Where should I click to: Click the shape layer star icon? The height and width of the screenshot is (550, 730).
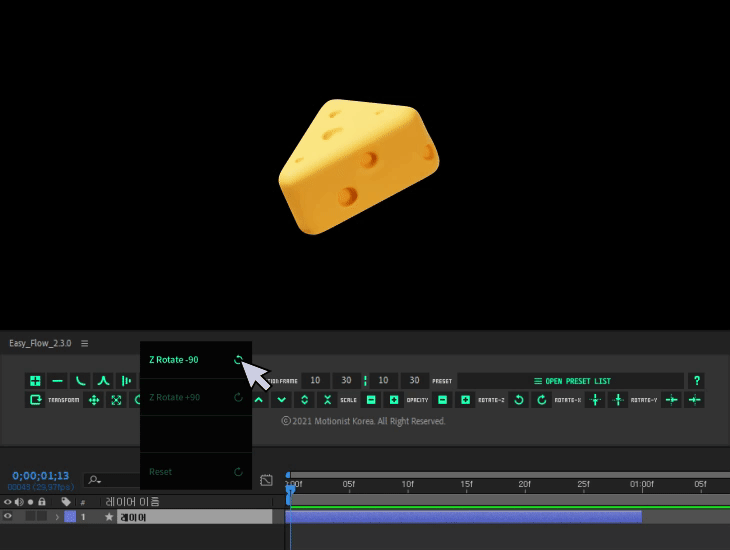pyautogui.click(x=109, y=517)
